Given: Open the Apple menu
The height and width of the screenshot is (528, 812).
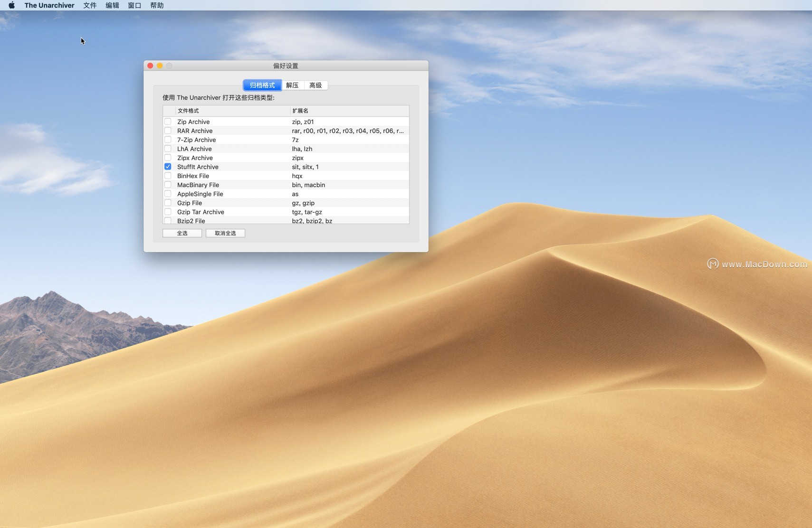Looking at the screenshot, I should (11, 5).
